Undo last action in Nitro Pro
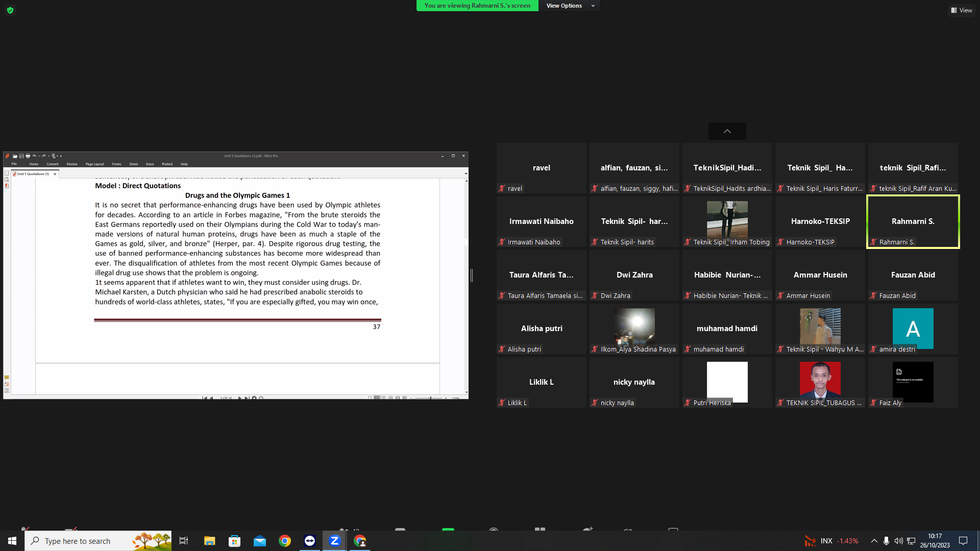This screenshot has height=551, width=980. 34,156
